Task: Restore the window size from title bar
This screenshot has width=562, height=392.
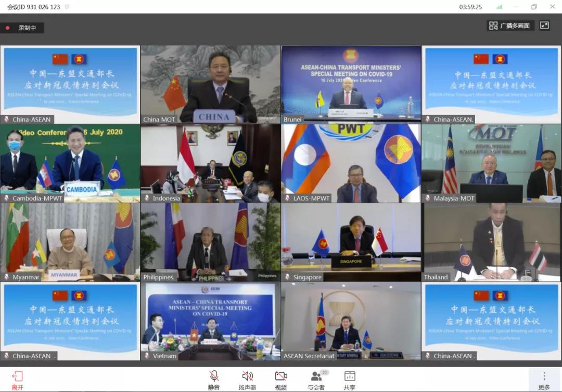Action: [x=533, y=7]
